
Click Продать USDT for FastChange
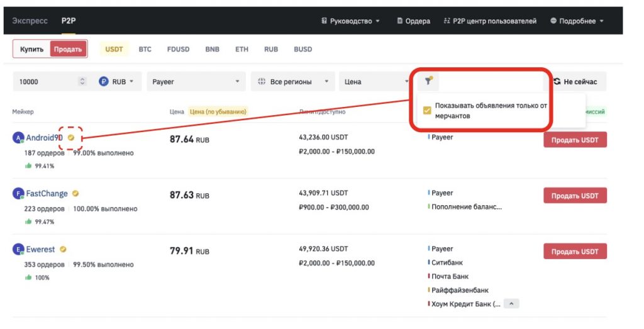pos(575,196)
